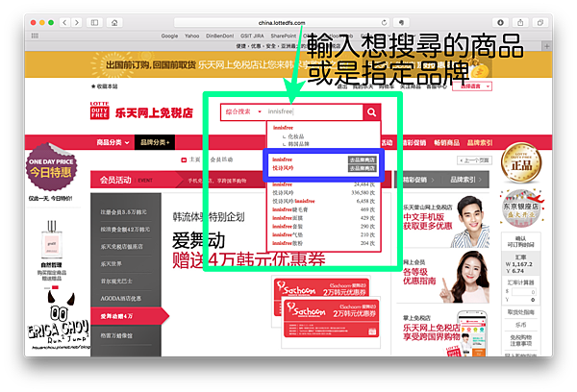Open the 东京银座店 round badge
The height and width of the screenshot is (392, 577).
pos(521,208)
